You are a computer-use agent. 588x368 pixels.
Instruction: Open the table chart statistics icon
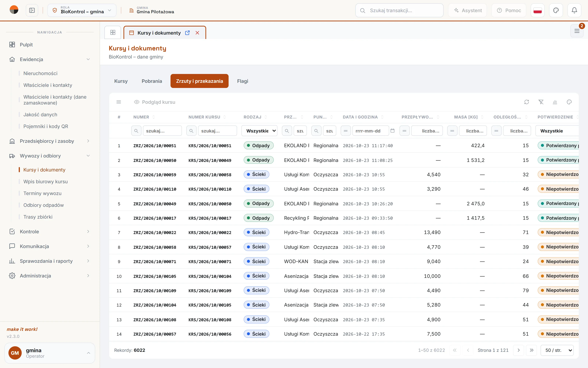pyautogui.click(x=555, y=102)
